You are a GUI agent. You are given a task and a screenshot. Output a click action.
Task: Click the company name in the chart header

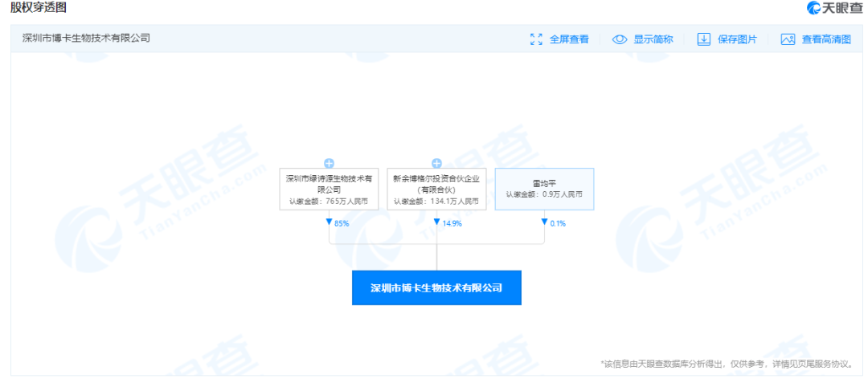(x=86, y=38)
